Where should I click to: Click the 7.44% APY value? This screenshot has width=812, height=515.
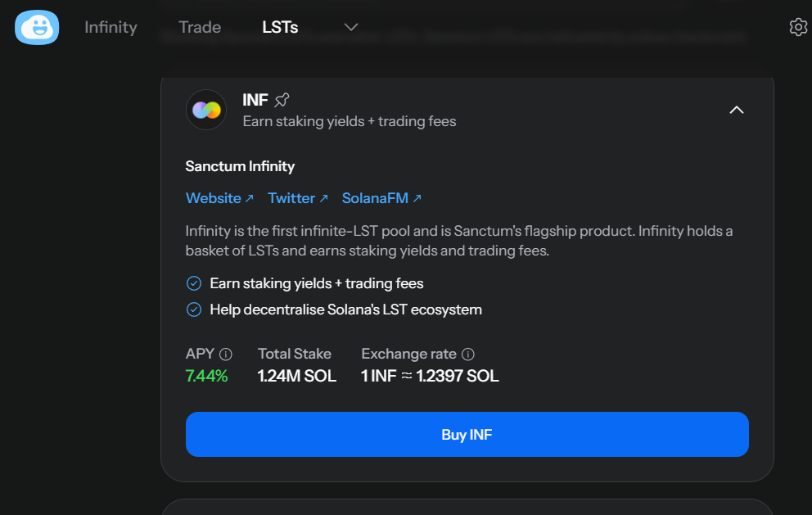coord(207,377)
